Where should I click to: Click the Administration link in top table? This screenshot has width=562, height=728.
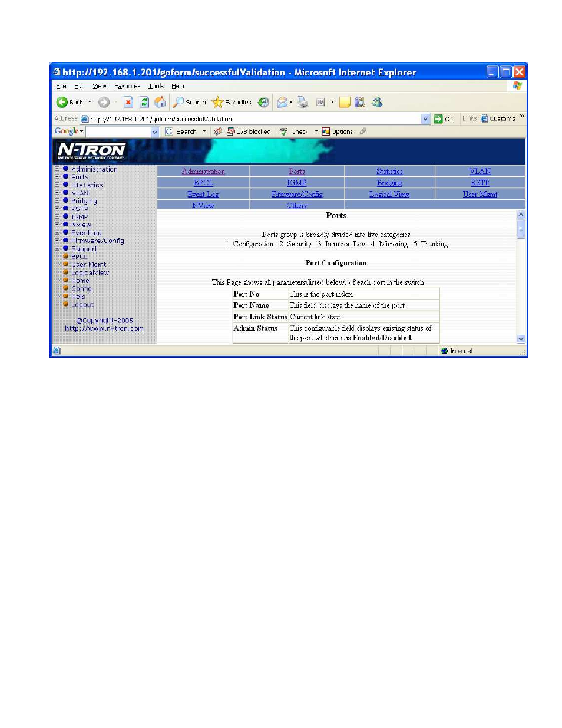(203, 172)
